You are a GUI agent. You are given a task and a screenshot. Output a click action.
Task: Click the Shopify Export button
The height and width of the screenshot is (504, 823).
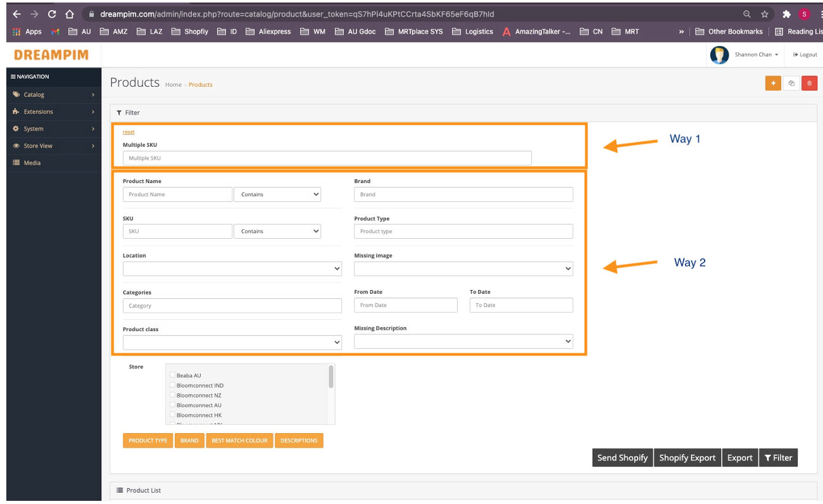click(x=687, y=458)
